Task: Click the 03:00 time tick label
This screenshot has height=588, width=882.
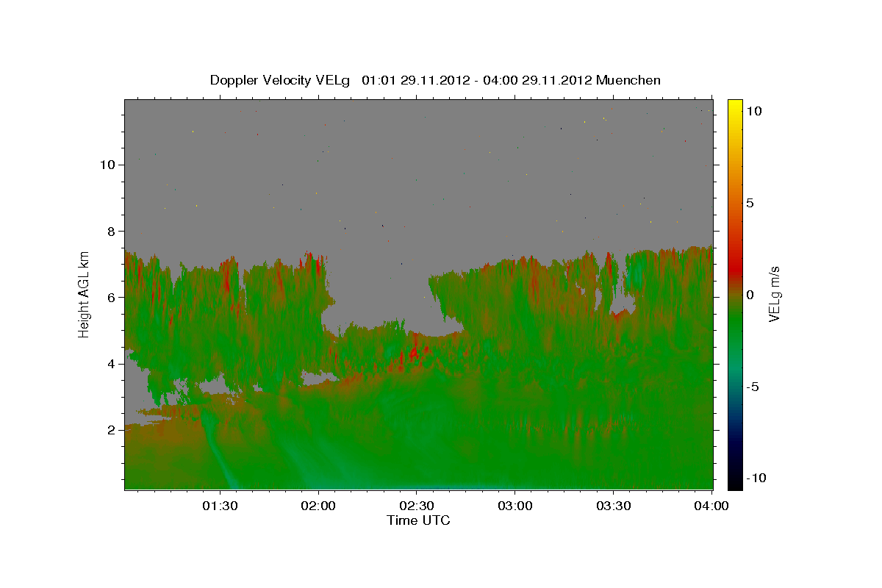Action: coord(515,506)
